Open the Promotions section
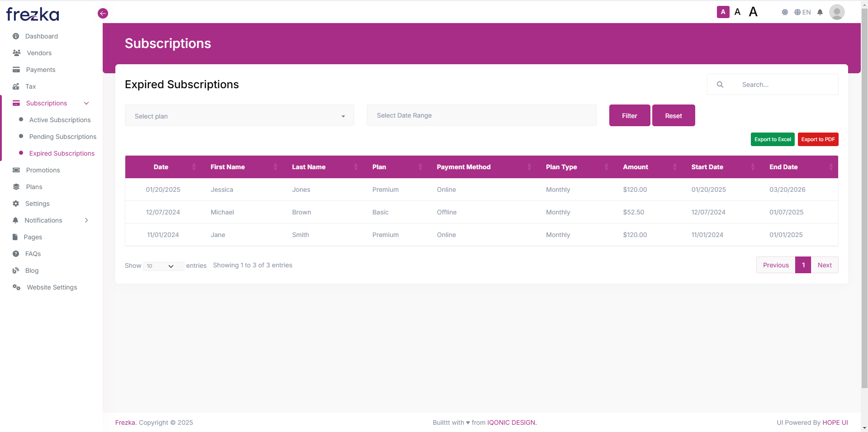868x432 pixels. 43,170
